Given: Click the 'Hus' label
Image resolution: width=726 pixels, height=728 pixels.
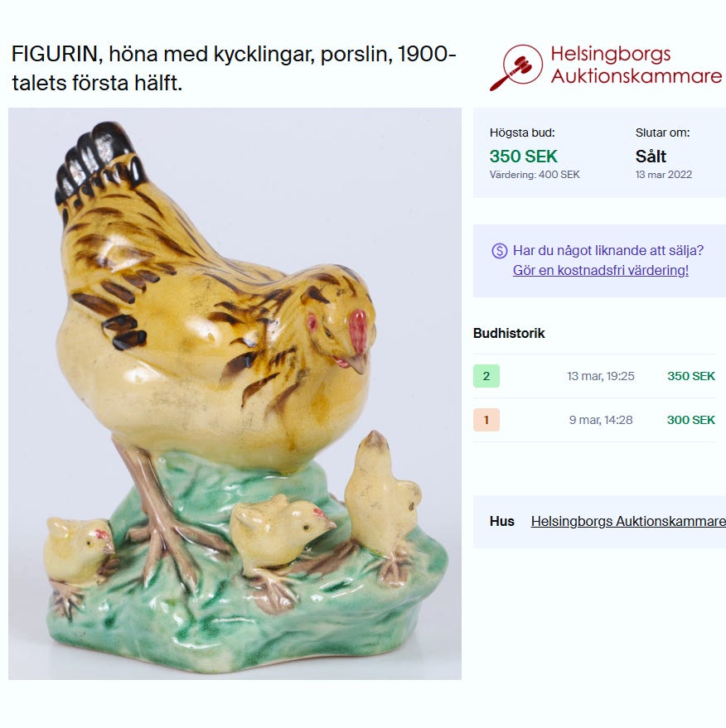Looking at the screenshot, I should [501, 522].
